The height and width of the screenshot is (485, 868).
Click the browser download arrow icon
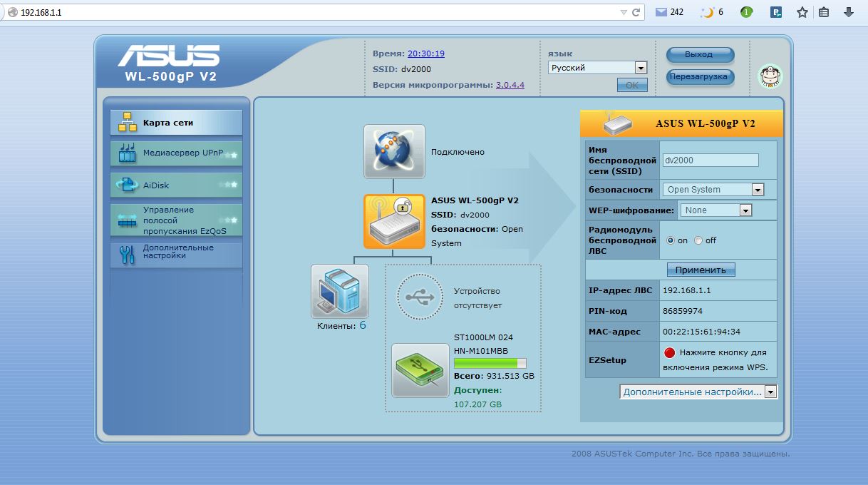(849, 12)
